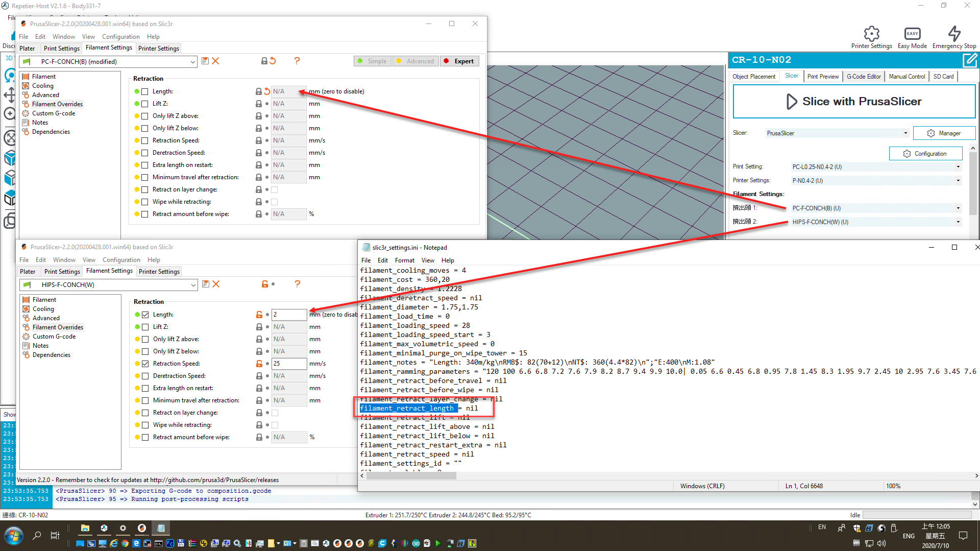
Task: Save the PC-F-CONCH(B) filament preset
Action: 205,61
